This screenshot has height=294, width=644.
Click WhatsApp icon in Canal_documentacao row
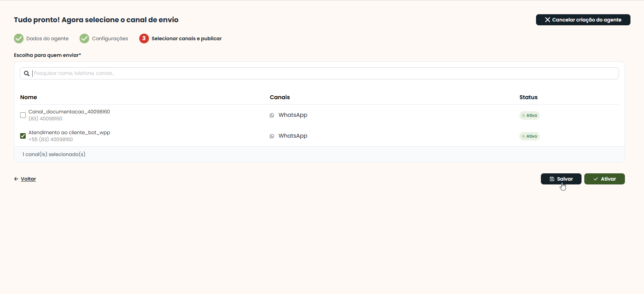[x=272, y=115]
